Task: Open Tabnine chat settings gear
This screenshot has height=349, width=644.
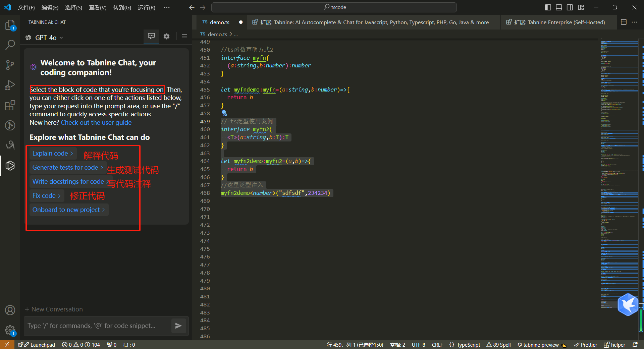Action: (166, 36)
